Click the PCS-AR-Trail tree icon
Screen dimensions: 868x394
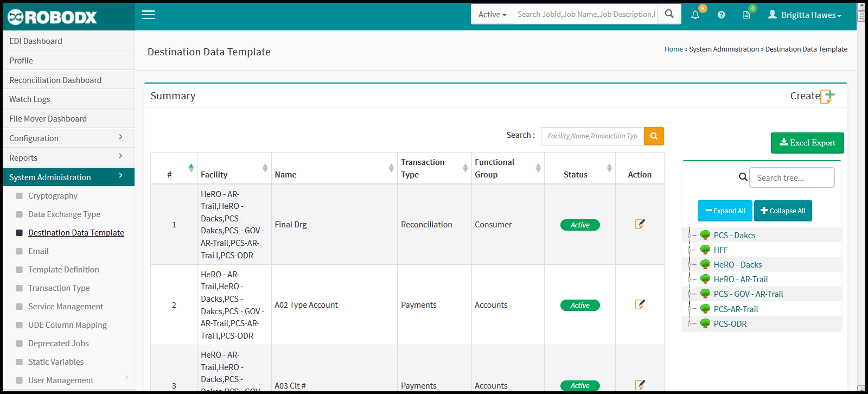[x=705, y=309]
